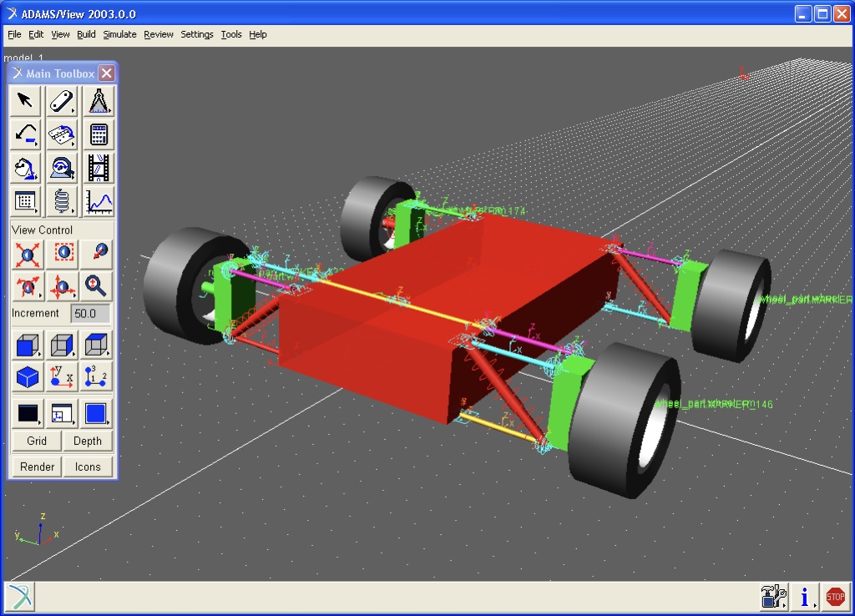This screenshot has height=616, width=855.
Task: Expand the dynamic rotate view stack
Action: [x=28, y=285]
